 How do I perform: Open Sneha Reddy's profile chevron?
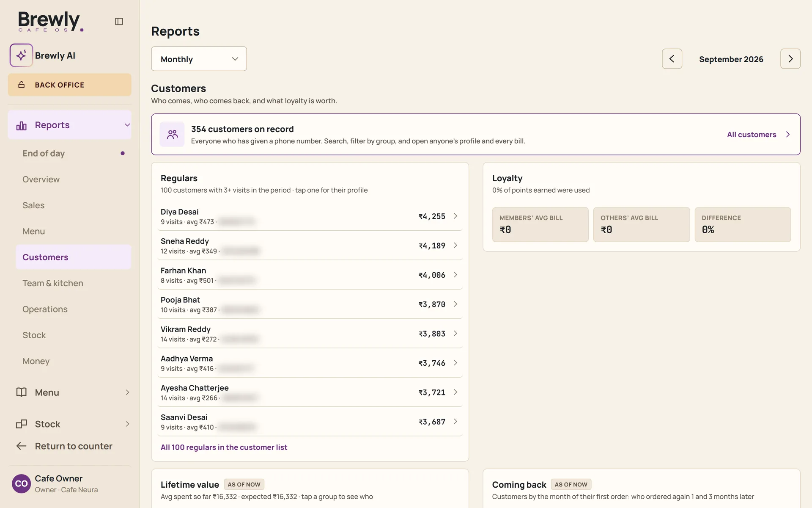(455, 246)
